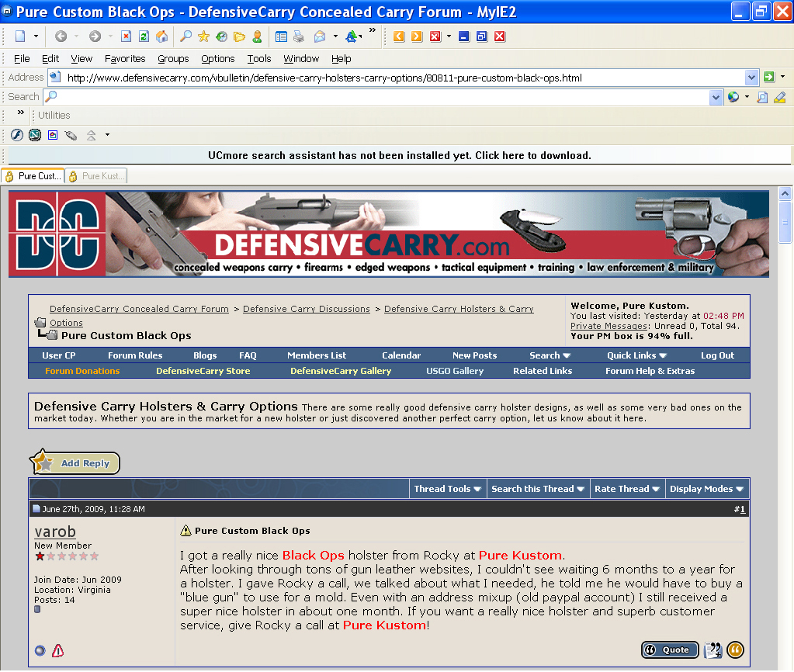Expand the forum Search dropdown in navbar
This screenshot has width=794, height=672.
click(550, 355)
